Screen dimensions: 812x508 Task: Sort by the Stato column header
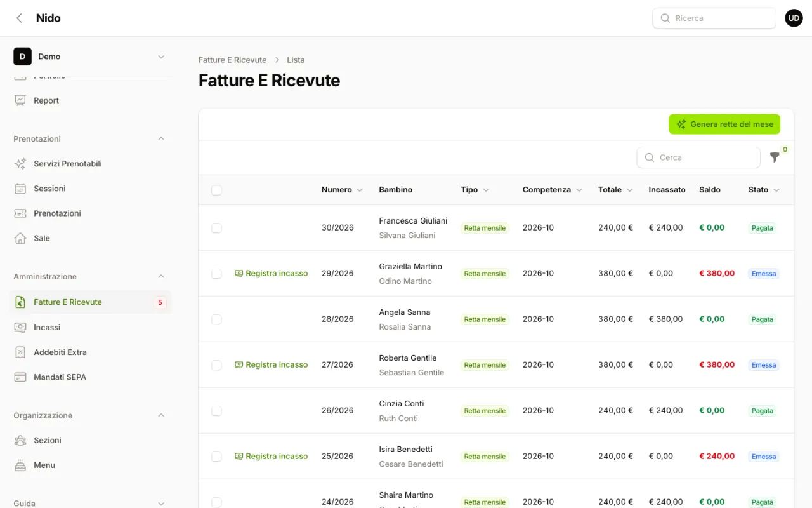click(764, 190)
